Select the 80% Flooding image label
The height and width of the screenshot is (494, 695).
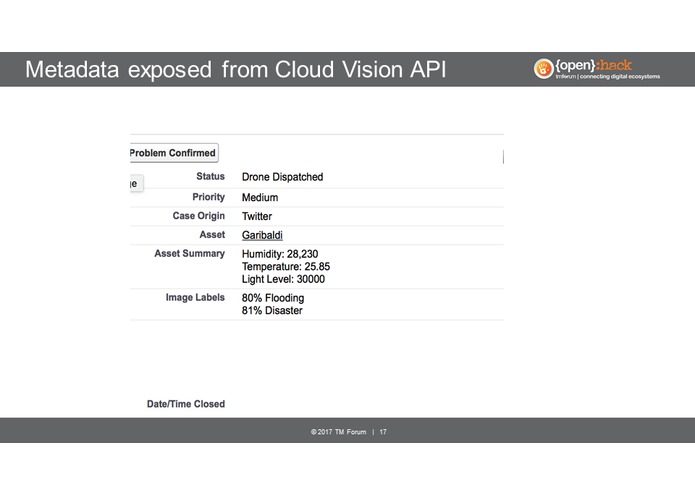pos(273,298)
